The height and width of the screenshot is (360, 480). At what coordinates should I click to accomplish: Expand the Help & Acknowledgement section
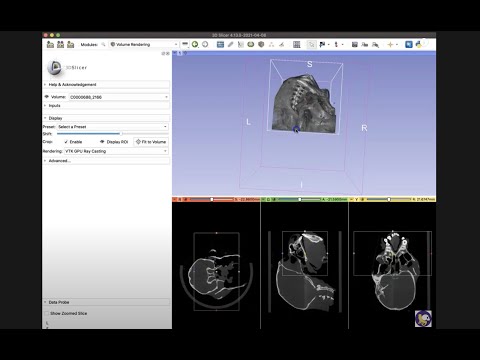click(106, 85)
